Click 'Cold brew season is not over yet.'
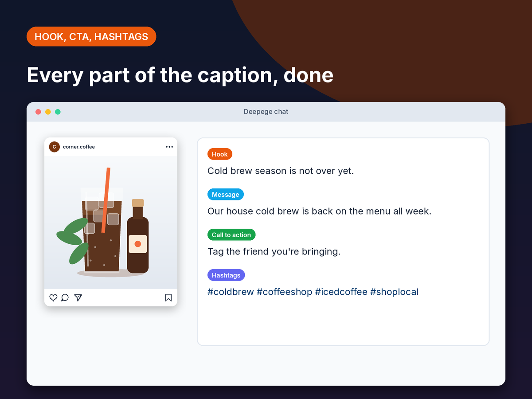Screen dimensions: 532x399 coord(281,171)
